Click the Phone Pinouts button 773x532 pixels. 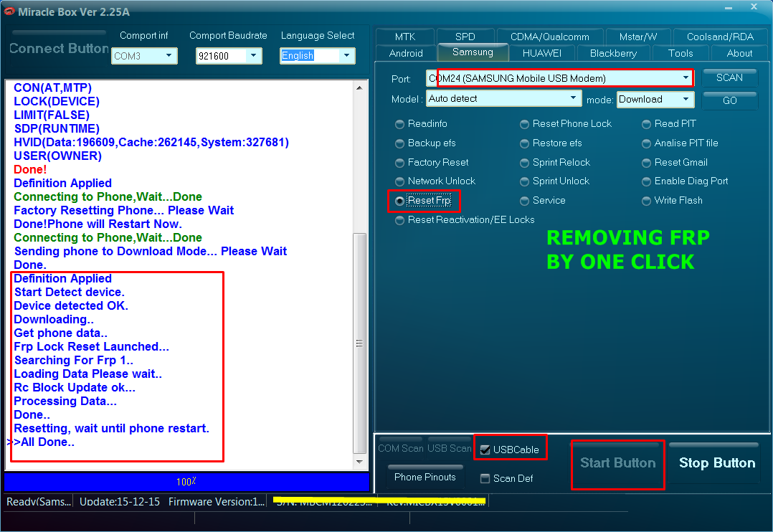click(x=425, y=477)
